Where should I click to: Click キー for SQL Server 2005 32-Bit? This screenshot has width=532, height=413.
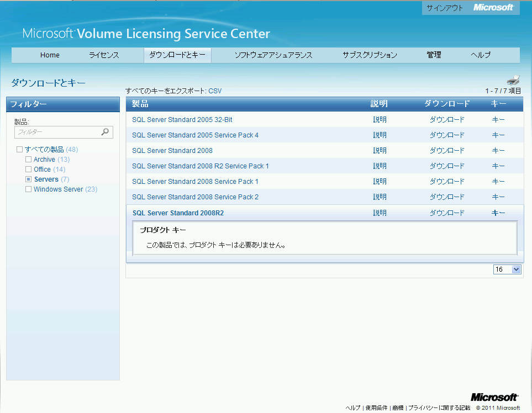[x=498, y=120]
